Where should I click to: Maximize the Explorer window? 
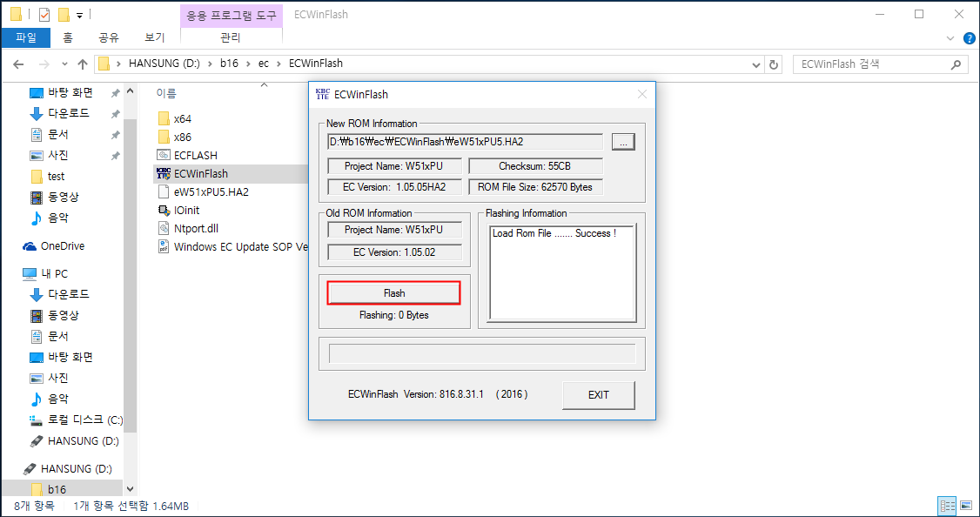(919, 14)
